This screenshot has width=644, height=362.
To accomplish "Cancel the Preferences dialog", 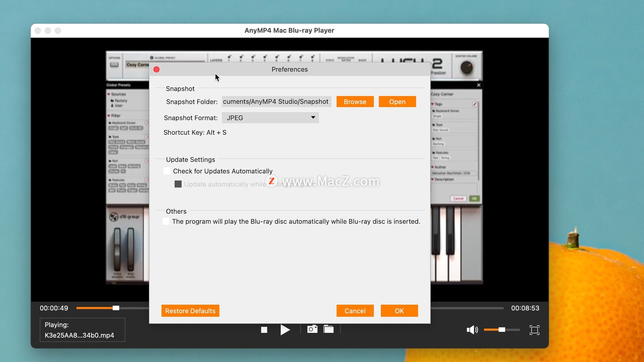I will [355, 311].
